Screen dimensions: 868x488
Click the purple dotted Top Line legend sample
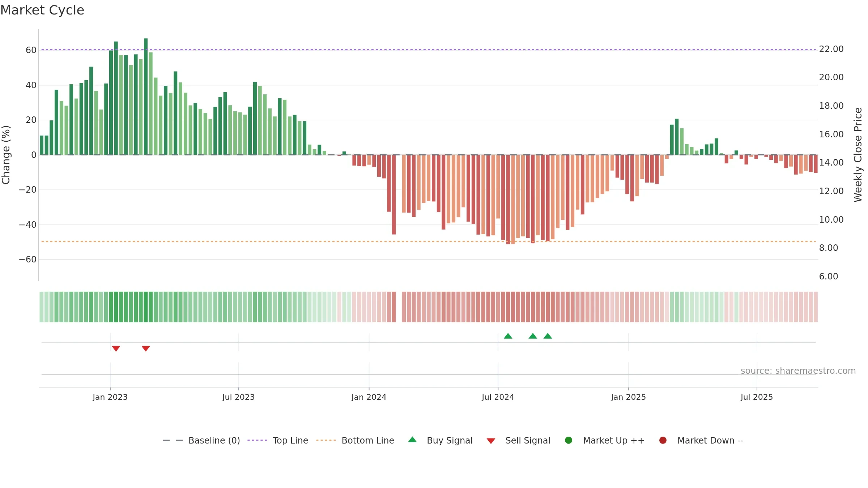[x=257, y=440]
